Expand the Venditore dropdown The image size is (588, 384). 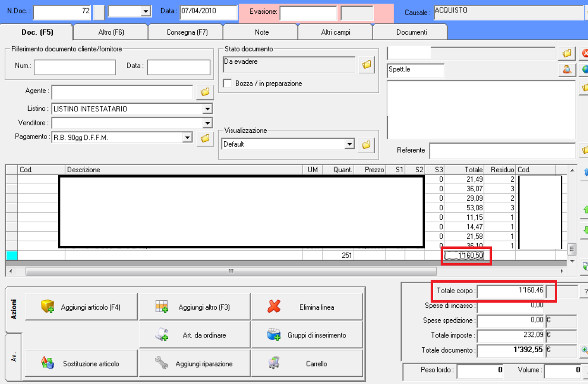coord(207,123)
